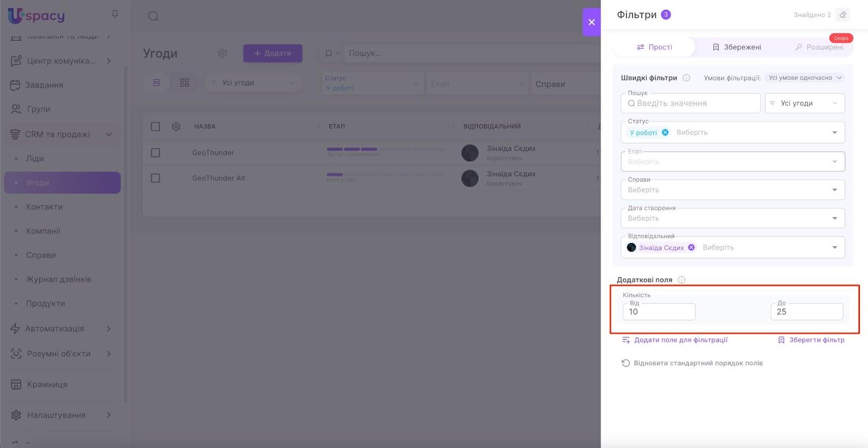Open Усі угоди dropdown in deals toolbar

click(253, 83)
